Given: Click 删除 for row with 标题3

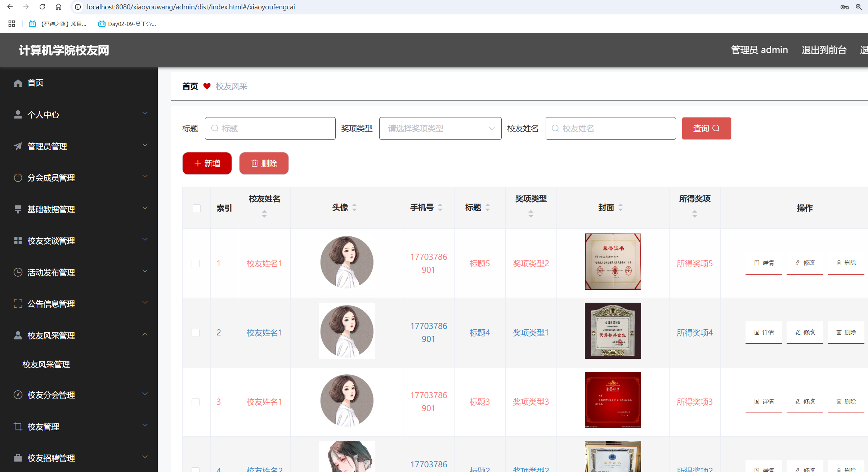Looking at the screenshot, I should click(846, 401).
